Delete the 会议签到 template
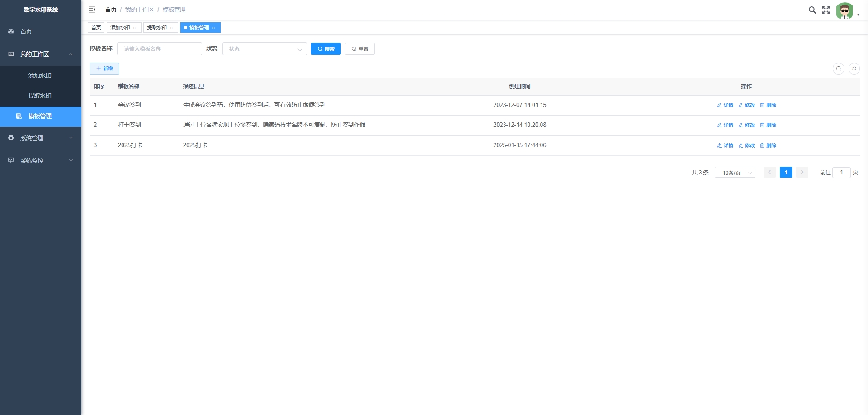The height and width of the screenshot is (415, 868). [768, 105]
